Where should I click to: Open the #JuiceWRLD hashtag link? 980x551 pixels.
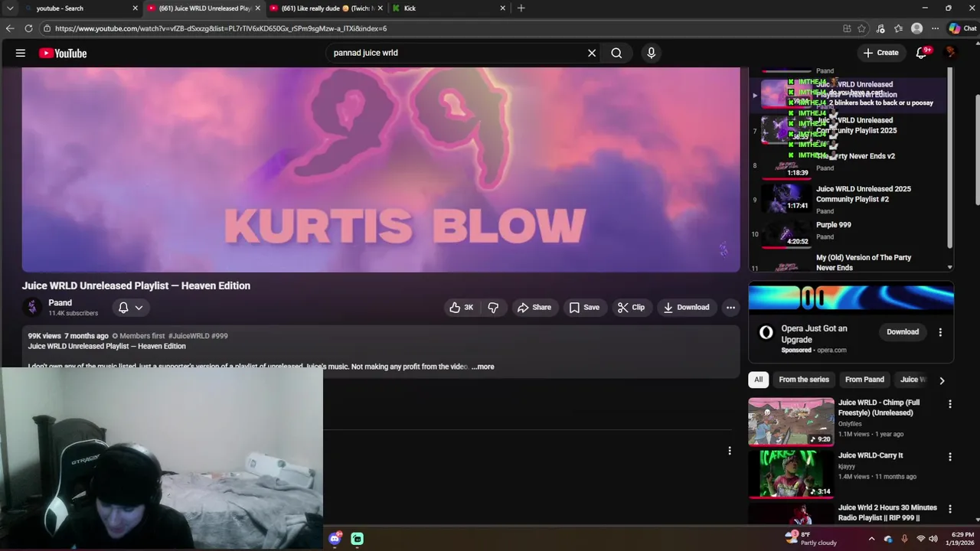click(x=188, y=336)
